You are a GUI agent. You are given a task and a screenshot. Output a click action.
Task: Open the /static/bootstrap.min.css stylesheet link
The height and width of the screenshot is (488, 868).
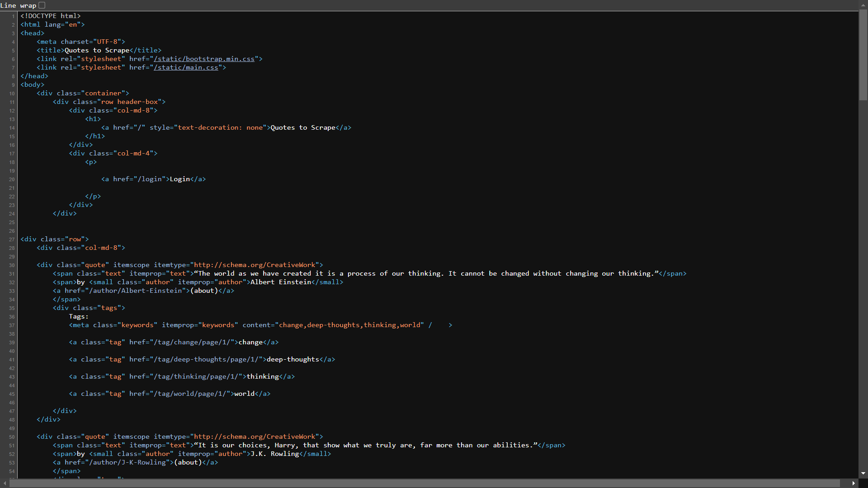(x=204, y=59)
